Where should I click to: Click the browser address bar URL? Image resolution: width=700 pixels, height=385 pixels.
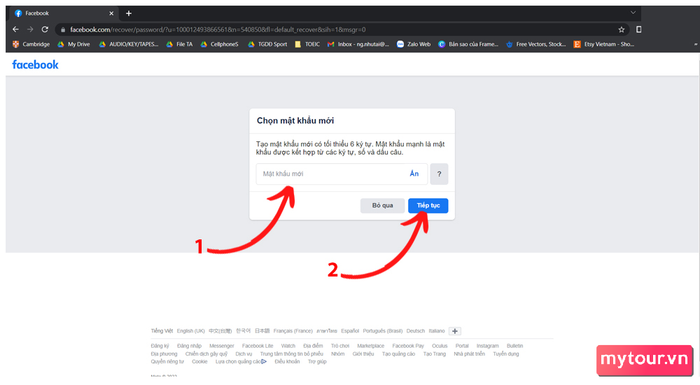[218, 30]
